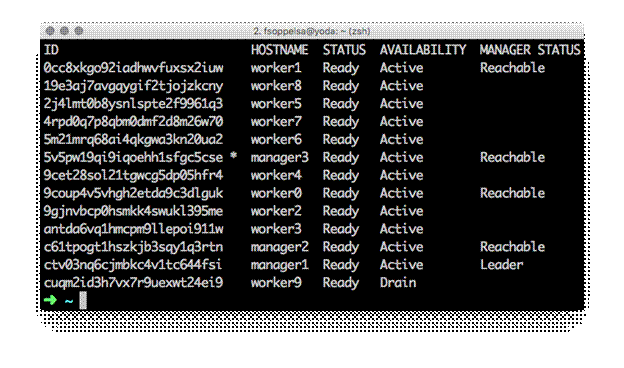624x368 pixels.
Task: Click hostname worker2
Action: [276, 211]
